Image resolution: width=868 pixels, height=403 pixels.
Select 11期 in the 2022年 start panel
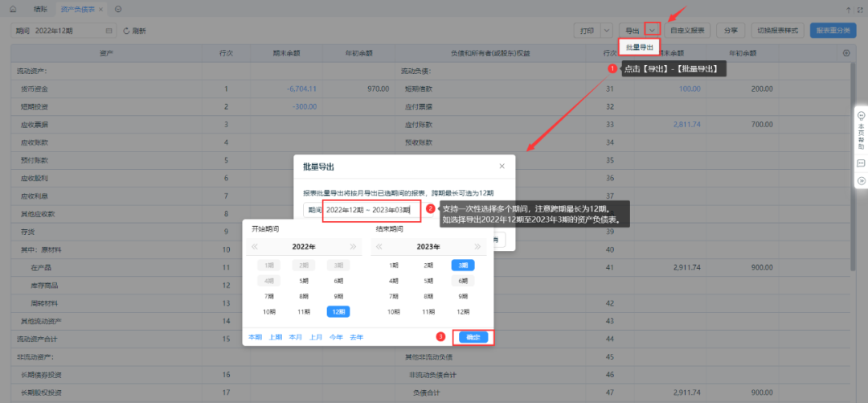pos(304,312)
